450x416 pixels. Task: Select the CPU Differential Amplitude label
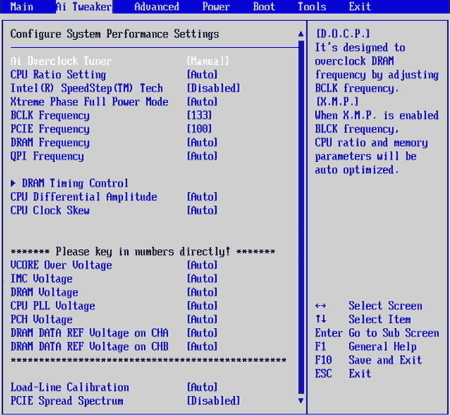(84, 197)
